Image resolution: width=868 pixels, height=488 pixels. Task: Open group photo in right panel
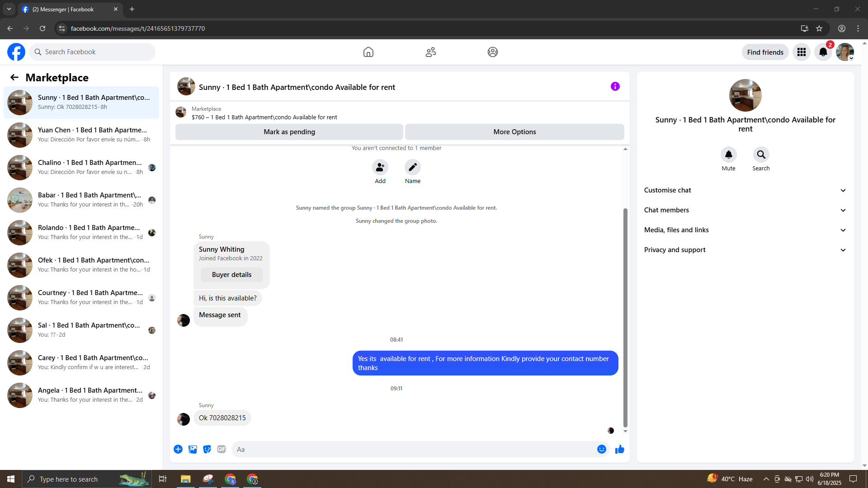coord(745,95)
